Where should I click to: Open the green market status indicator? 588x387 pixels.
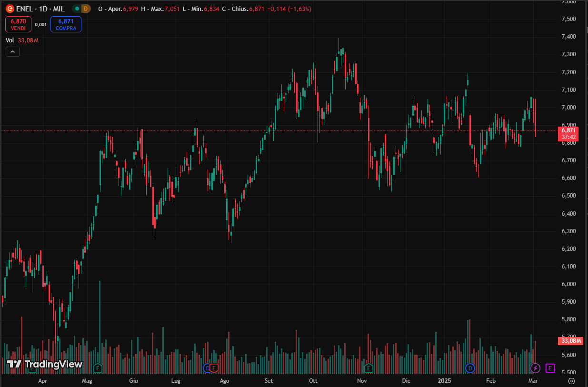[x=76, y=9]
